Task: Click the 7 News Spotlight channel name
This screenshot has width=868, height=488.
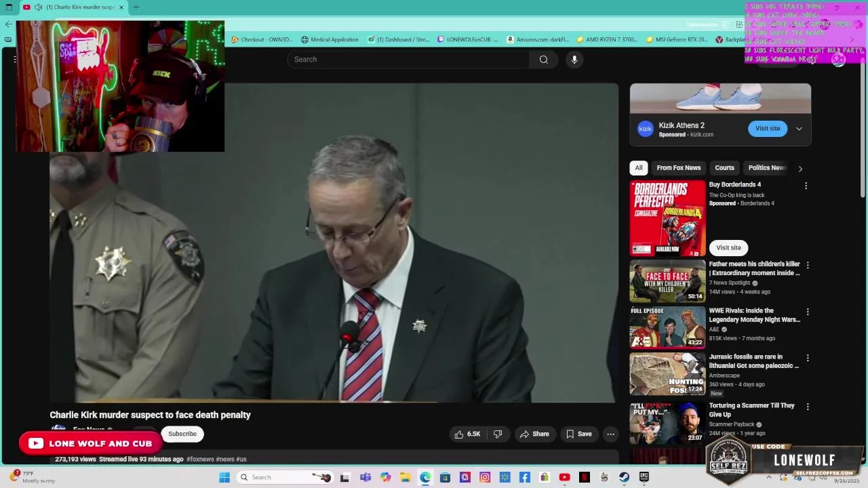Action: click(x=730, y=283)
